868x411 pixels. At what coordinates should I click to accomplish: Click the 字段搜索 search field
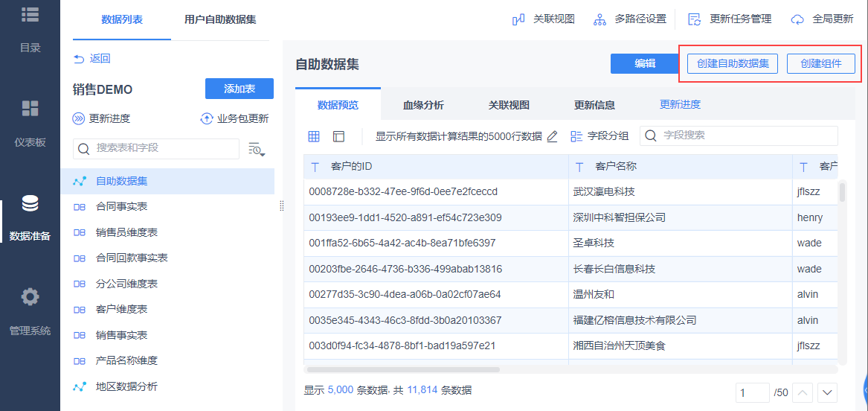[739, 136]
